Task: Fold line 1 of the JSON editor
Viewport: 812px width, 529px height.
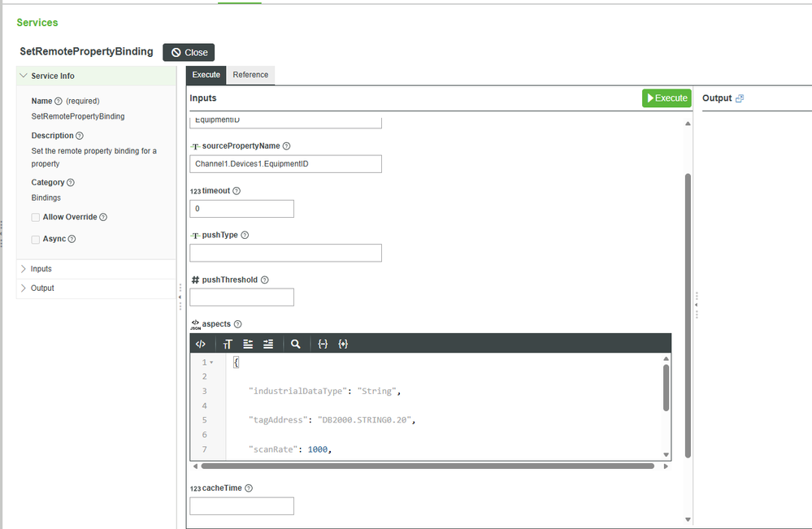Action: [x=211, y=362]
